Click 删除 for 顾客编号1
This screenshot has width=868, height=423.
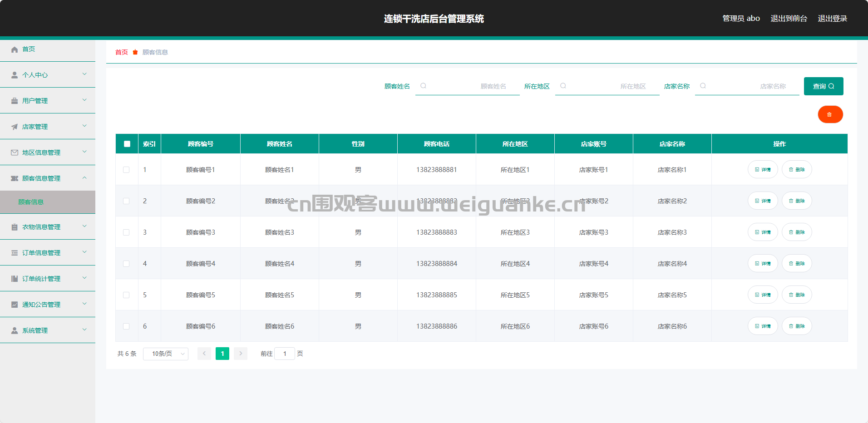pos(797,169)
